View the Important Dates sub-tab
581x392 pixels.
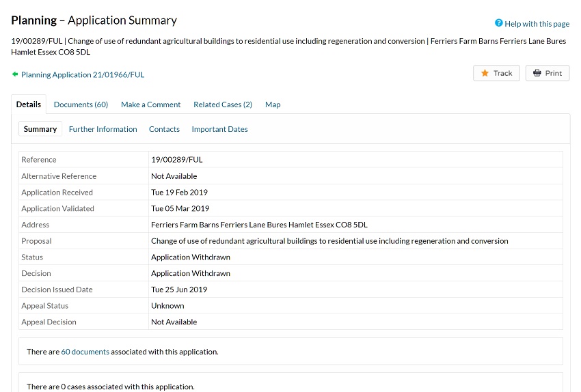[219, 129]
